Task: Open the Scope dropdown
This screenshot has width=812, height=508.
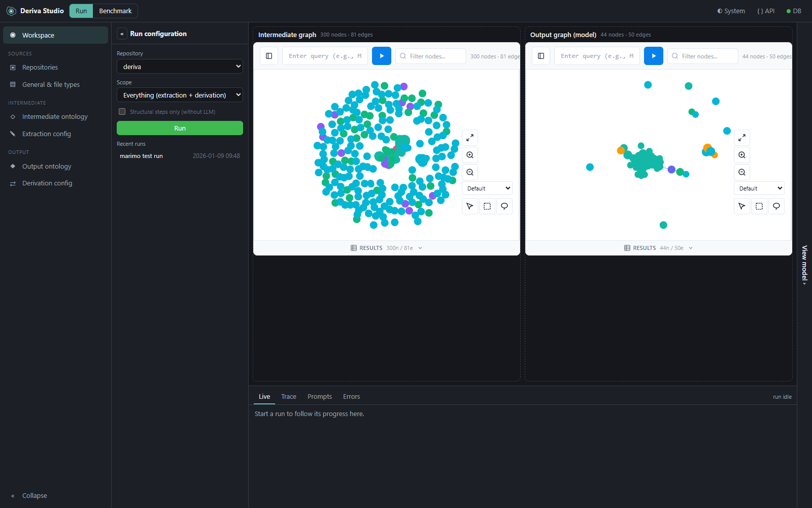Action: point(180,95)
